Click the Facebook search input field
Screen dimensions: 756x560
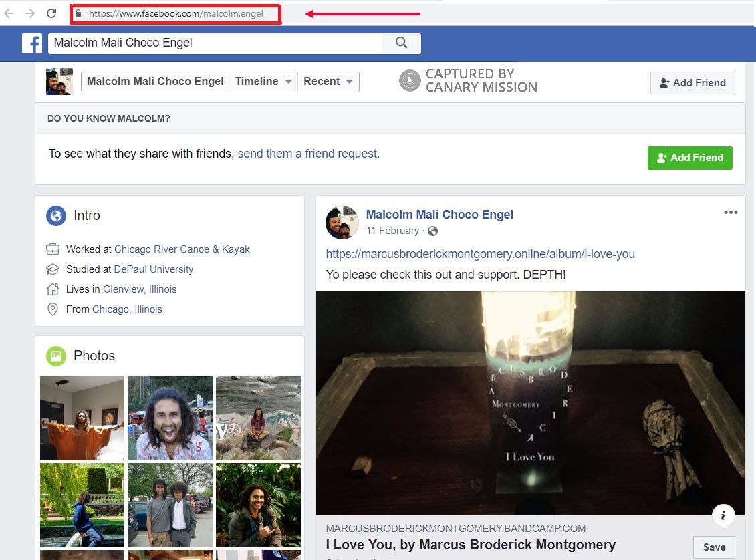[214, 43]
